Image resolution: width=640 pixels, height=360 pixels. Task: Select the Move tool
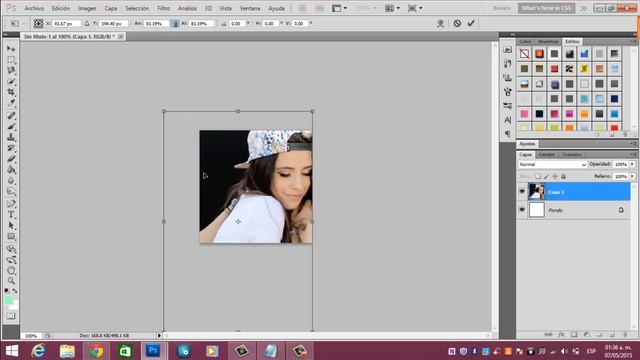tap(11, 49)
